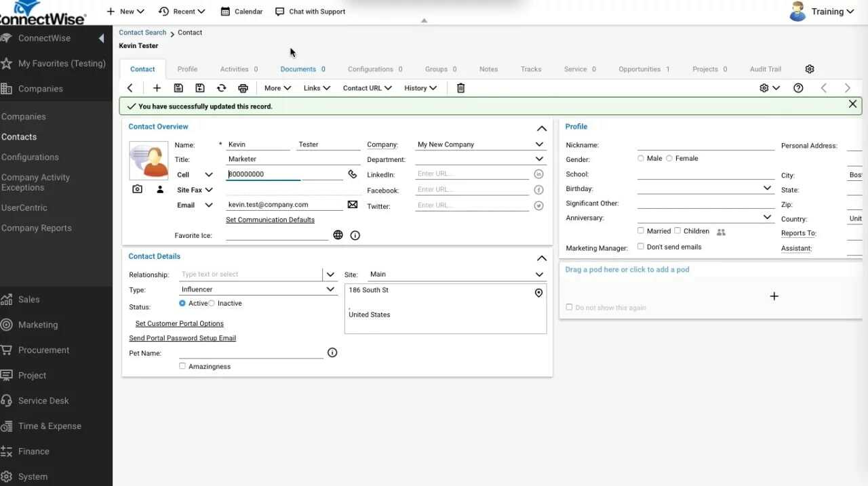This screenshot has height=486, width=868.
Task: Switch to the Profile tab
Action: (187, 69)
